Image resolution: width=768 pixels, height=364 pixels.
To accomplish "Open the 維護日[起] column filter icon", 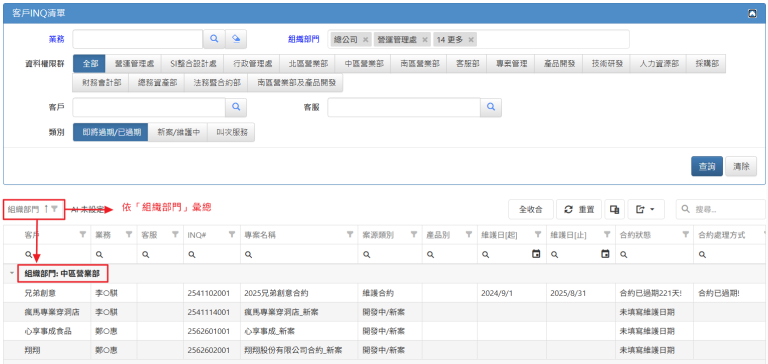I will point(538,235).
